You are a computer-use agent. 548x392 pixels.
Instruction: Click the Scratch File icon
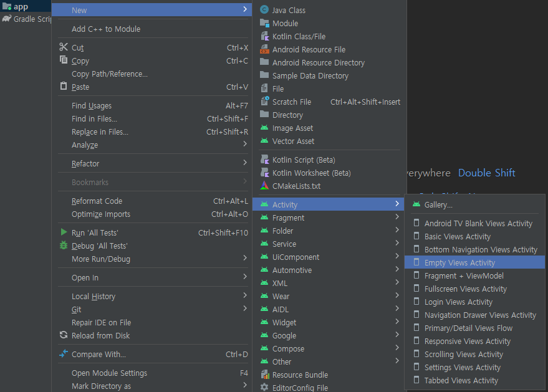coord(264,102)
